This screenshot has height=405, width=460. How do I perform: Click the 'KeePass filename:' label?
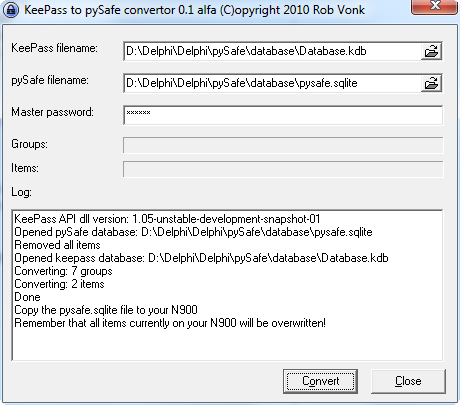[x=54, y=48]
